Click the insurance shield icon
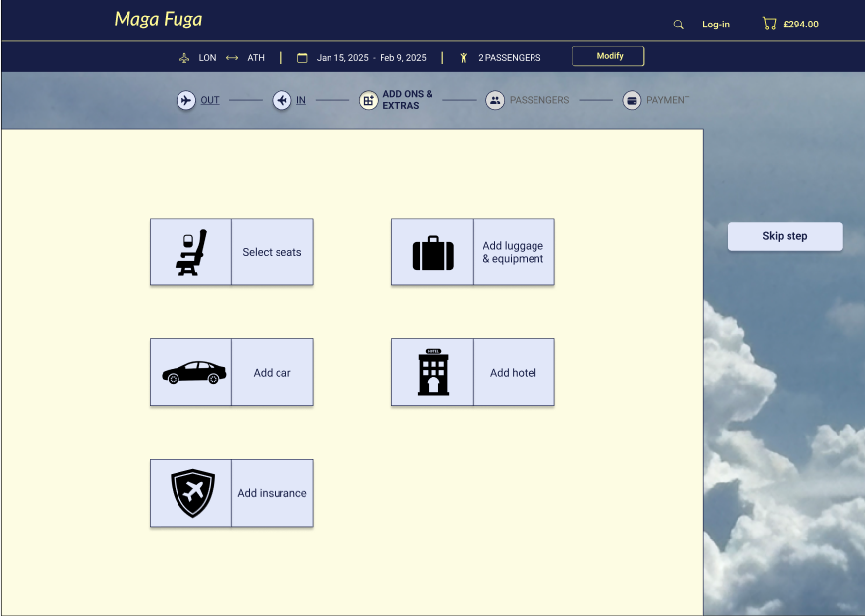 [x=192, y=493]
